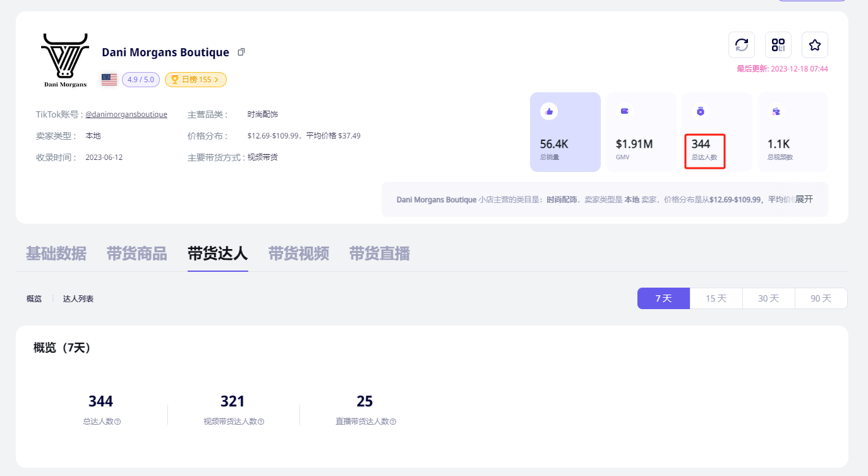The height and width of the screenshot is (476, 868).
Task: Expand the shop description with 展开
Action: pos(804,199)
